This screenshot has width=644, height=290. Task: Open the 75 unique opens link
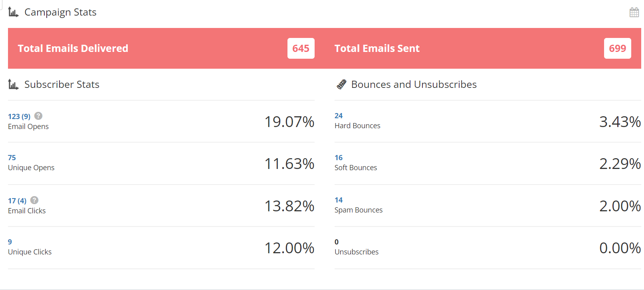point(12,158)
